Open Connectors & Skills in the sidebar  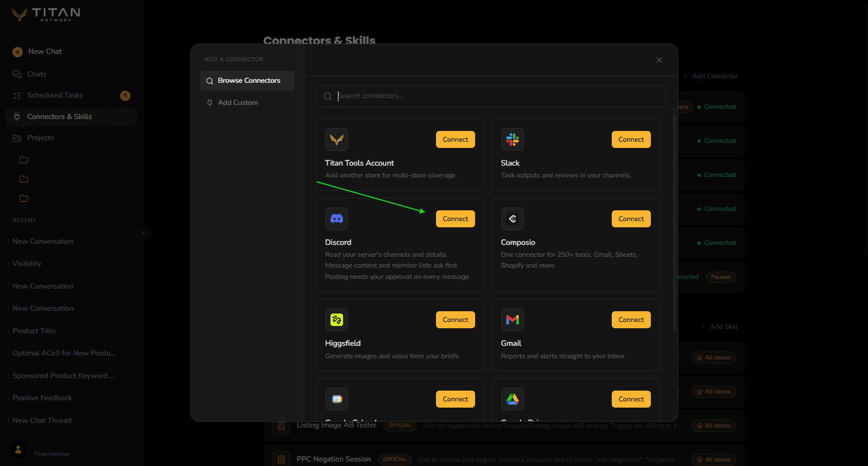pos(71,117)
